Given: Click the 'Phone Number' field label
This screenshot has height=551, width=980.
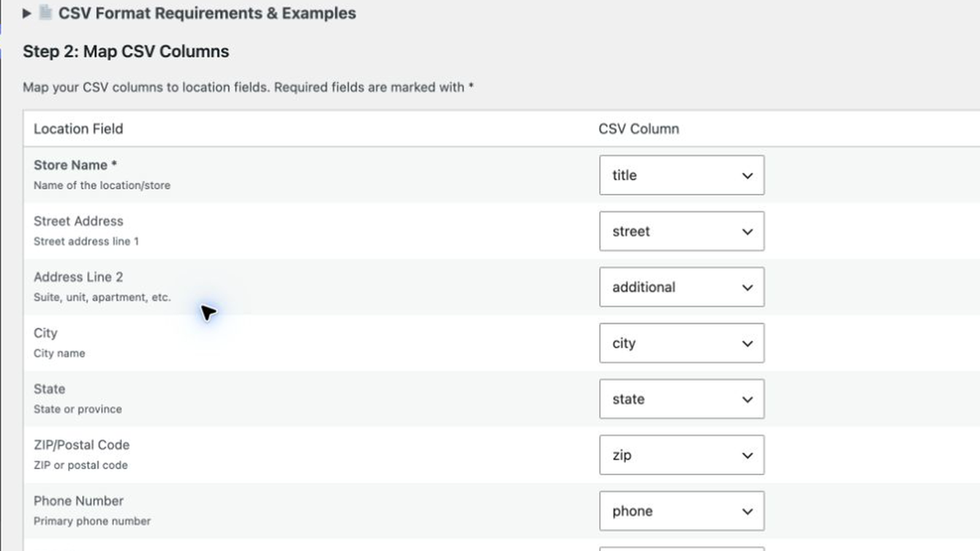Looking at the screenshot, I should click(x=78, y=501).
